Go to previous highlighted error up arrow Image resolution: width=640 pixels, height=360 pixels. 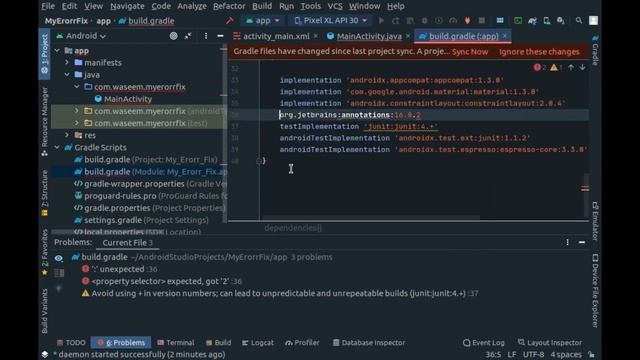571,67
